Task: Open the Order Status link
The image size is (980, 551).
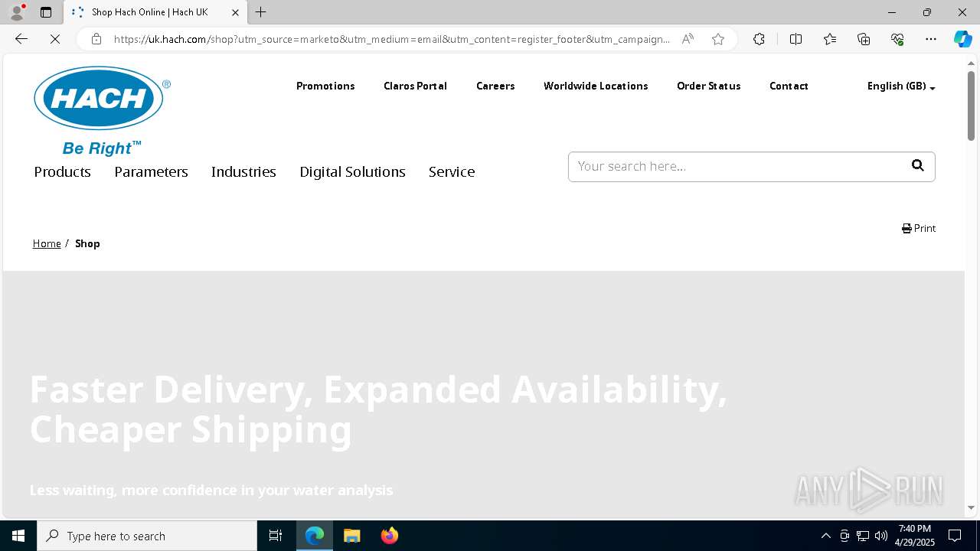Action: (708, 86)
